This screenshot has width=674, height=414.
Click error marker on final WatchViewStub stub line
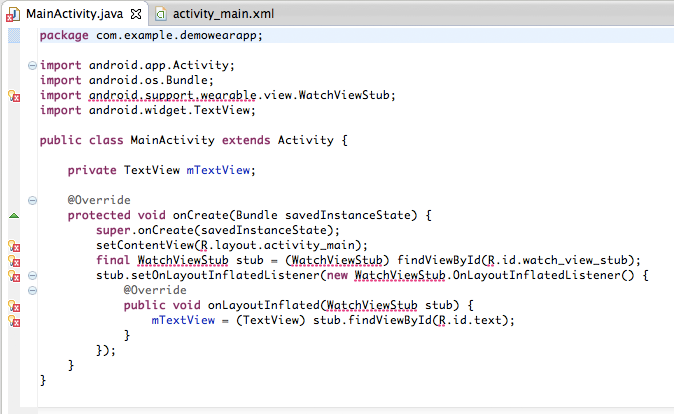point(14,261)
